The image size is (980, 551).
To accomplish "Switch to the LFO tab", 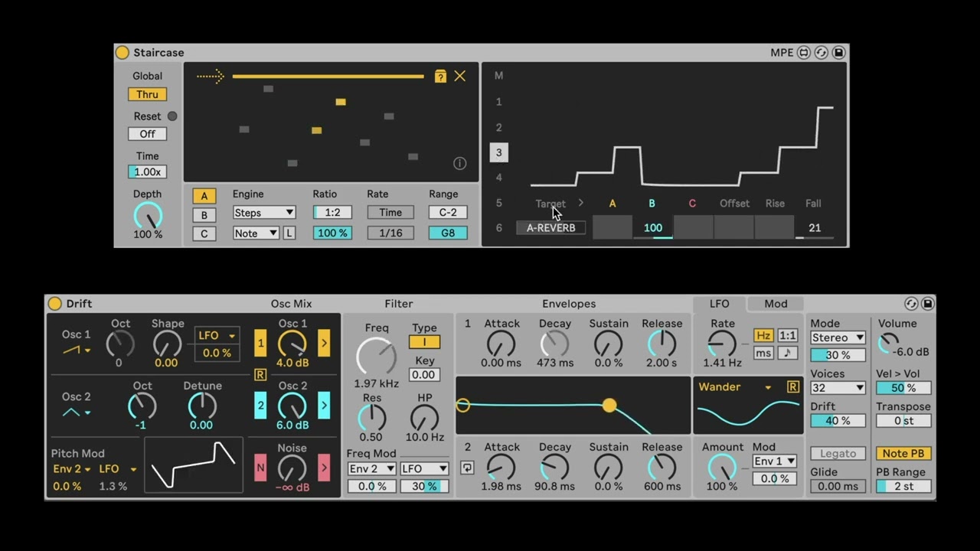I will (720, 304).
